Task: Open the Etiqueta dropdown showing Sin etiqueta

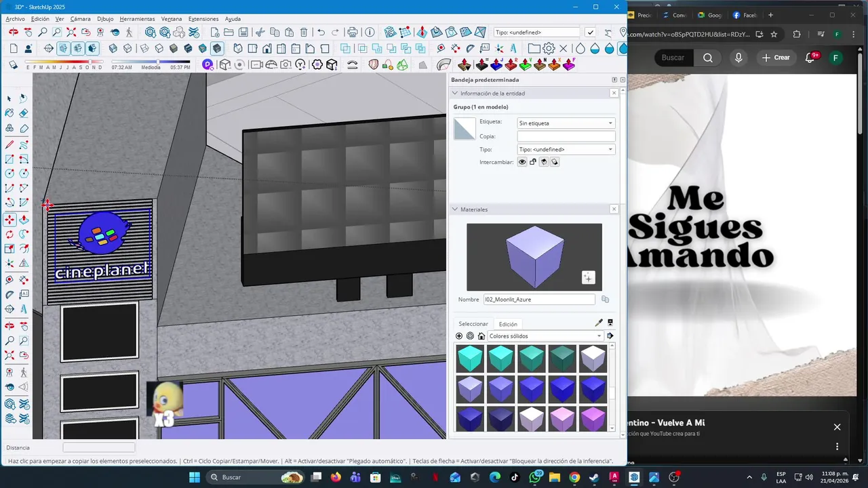Action: pyautogui.click(x=566, y=123)
